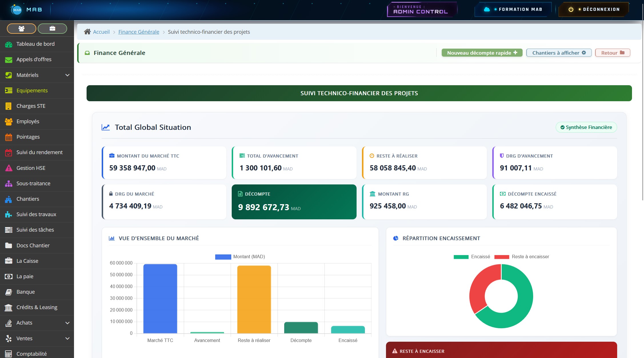The image size is (644, 358).
Task: Click the Tableau de bord dashboard icon
Action: 9,44
